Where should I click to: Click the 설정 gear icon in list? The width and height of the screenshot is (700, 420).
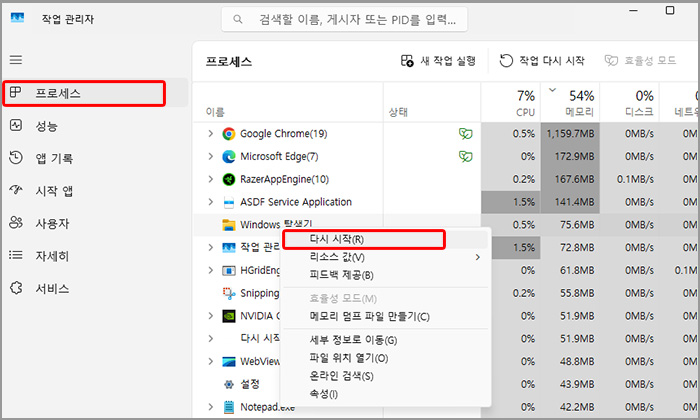pyautogui.click(x=228, y=384)
